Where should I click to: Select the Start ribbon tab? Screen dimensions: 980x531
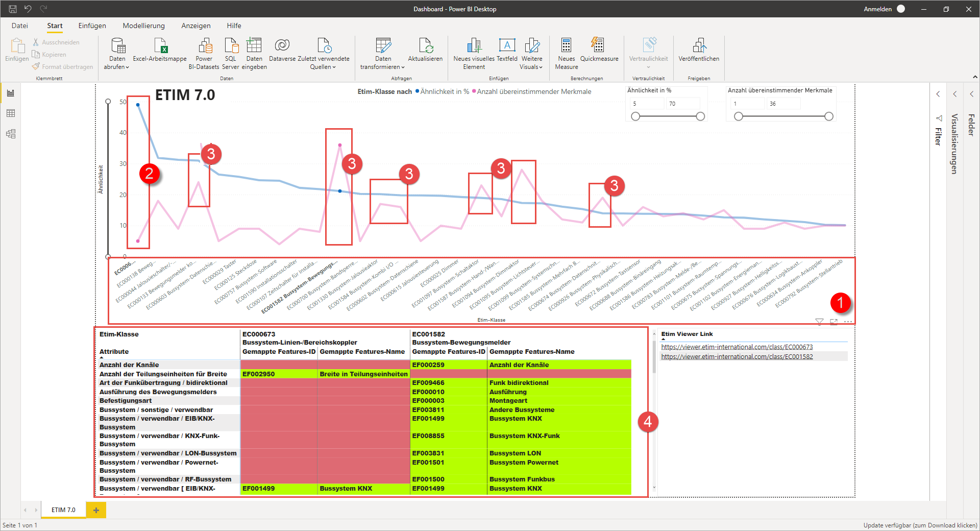click(x=55, y=26)
